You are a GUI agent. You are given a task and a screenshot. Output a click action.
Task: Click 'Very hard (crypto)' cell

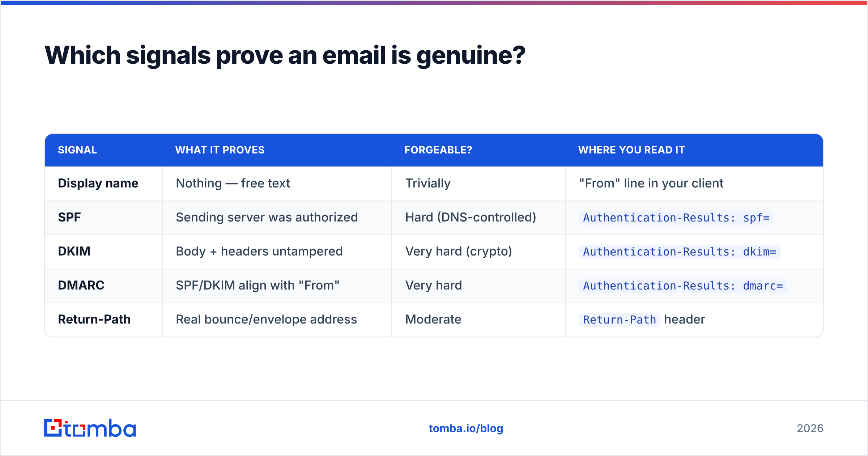pyautogui.click(x=459, y=252)
